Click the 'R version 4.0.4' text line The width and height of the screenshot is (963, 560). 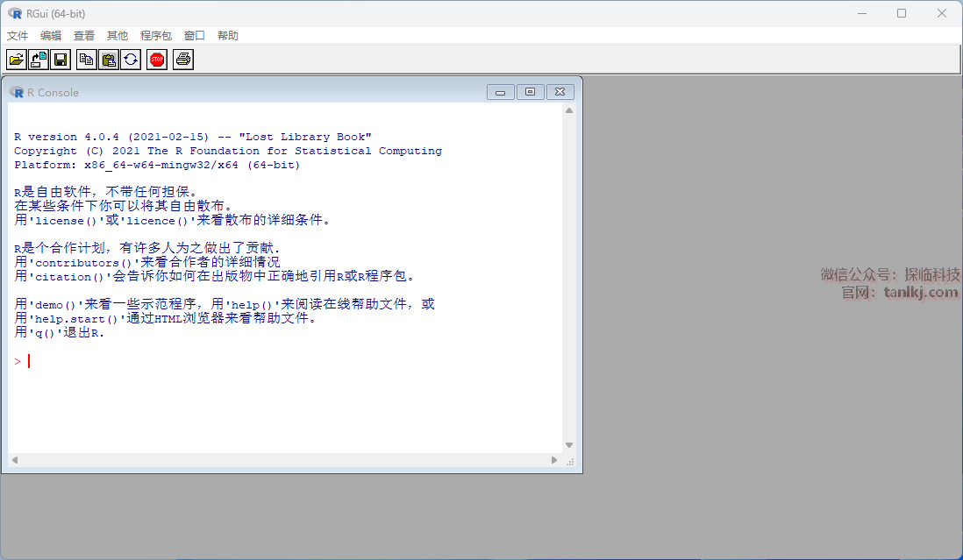click(x=193, y=137)
